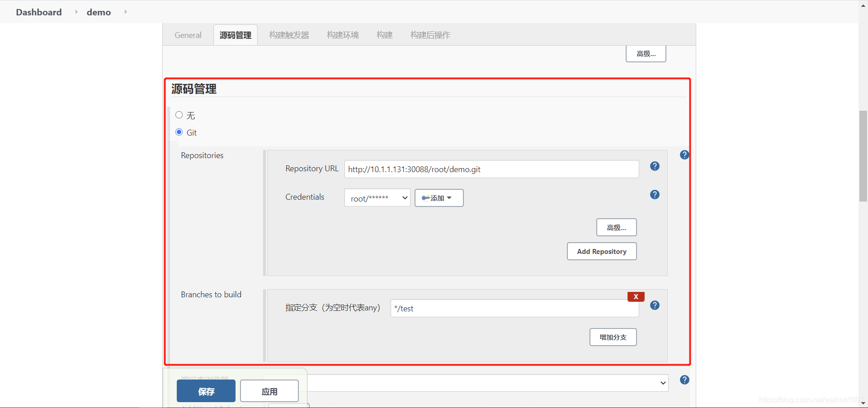Apply changes with 应用 button
The width and height of the screenshot is (868, 408).
tap(269, 391)
